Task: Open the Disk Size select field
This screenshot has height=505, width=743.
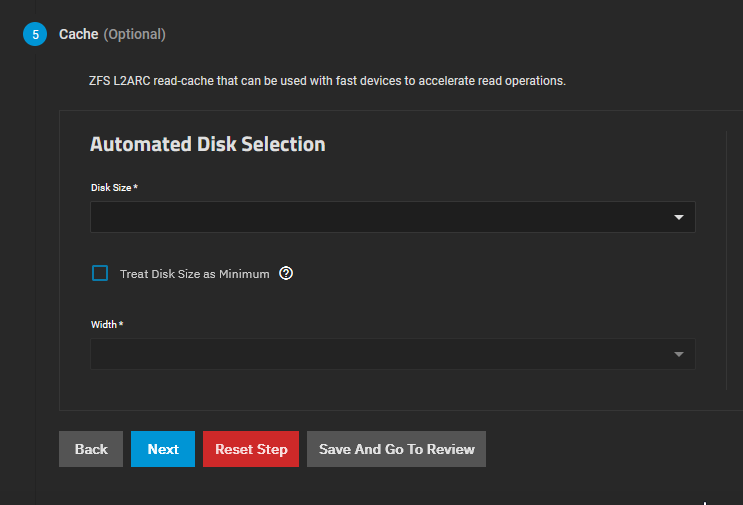Action: pyautogui.click(x=380, y=217)
